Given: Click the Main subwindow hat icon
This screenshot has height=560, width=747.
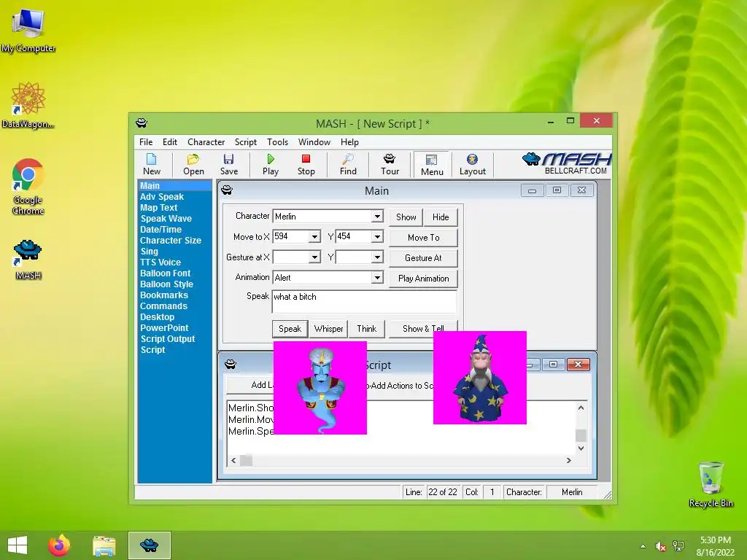Looking at the screenshot, I should click(x=227, y=190).
